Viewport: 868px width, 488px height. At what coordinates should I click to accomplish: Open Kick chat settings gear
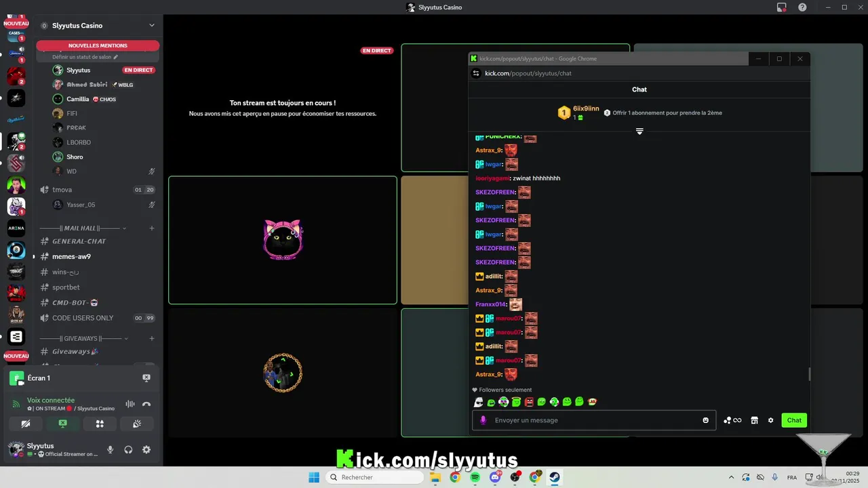[x=770, y=420]
